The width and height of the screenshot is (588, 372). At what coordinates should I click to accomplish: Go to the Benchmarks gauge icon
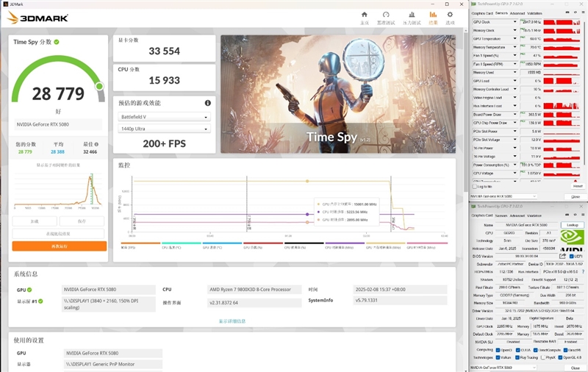[x=386, y=15]
